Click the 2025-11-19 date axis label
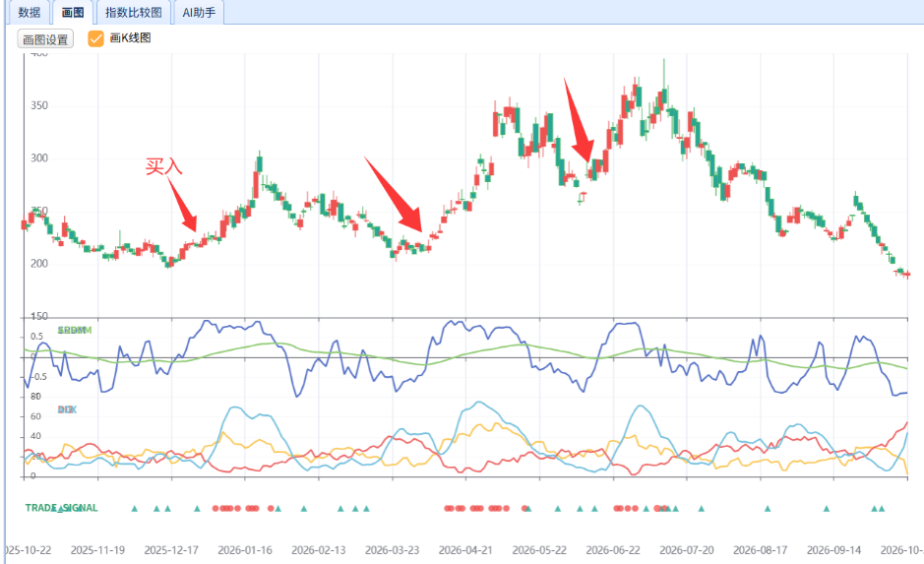 click(x=97, y=550)
